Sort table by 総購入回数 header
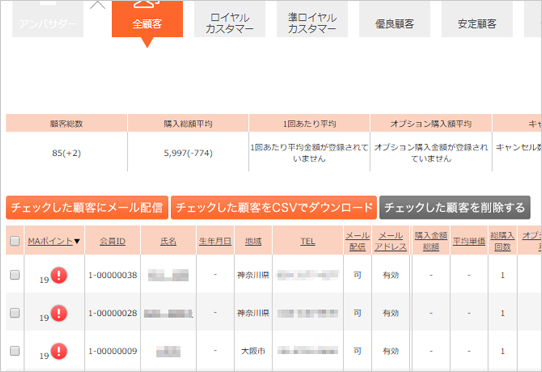 (x=503, y=241)
